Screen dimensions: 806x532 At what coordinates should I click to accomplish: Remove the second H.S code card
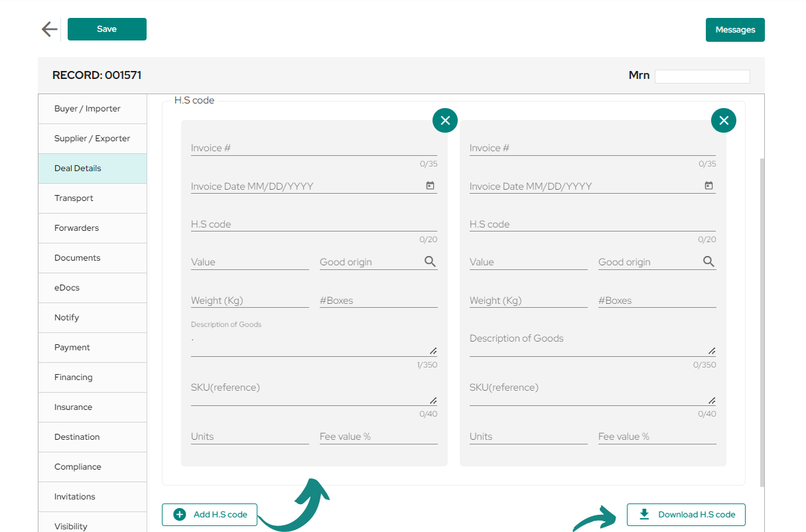(x=724, y=120)
